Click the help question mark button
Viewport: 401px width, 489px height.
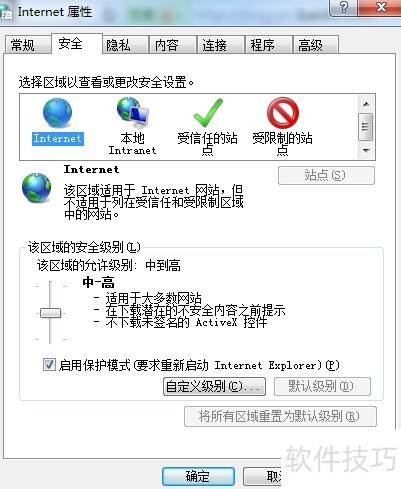point(344,7)
